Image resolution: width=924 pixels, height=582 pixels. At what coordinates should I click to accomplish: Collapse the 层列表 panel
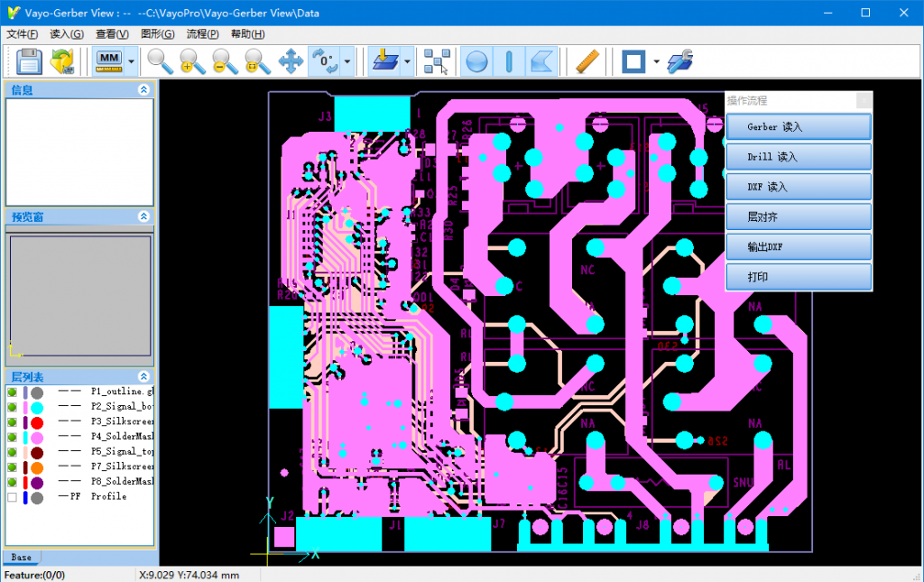point(143,376)
